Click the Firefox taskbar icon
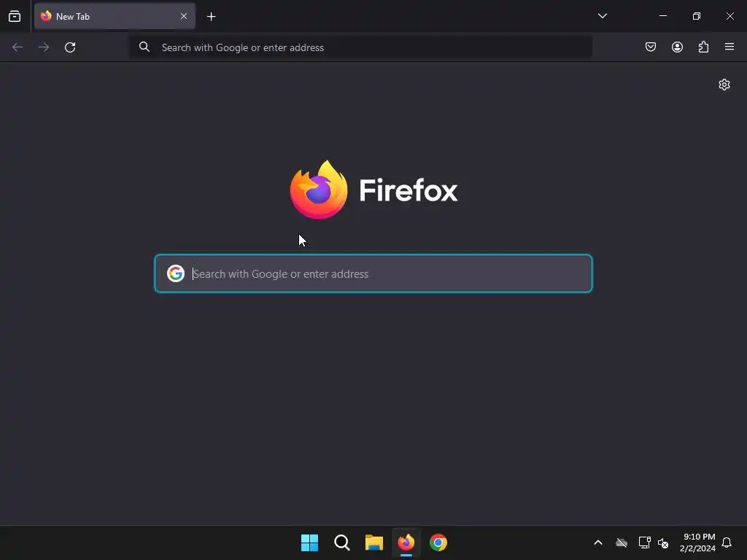This screenshot has width=747, height=560. click(406, 542)
